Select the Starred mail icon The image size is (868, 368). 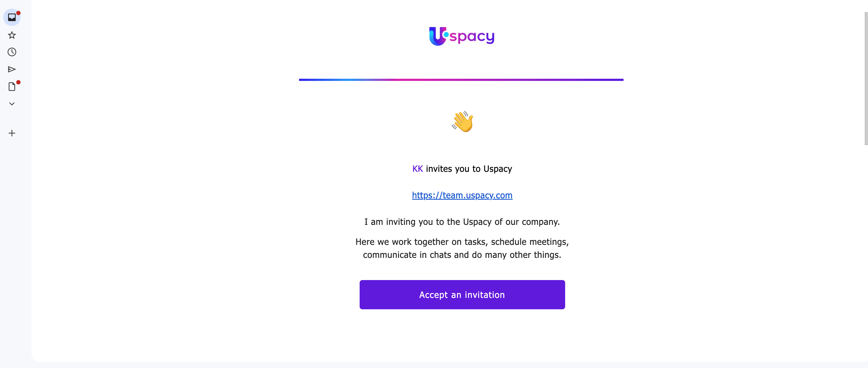(x=12, y=35)
